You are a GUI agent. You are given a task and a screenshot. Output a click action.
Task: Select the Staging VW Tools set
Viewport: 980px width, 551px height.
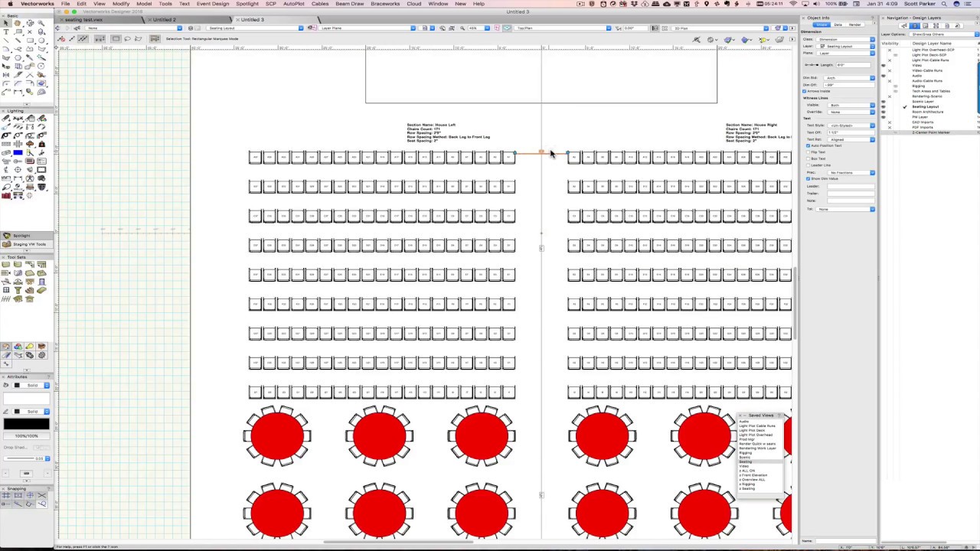pos(27,244)
